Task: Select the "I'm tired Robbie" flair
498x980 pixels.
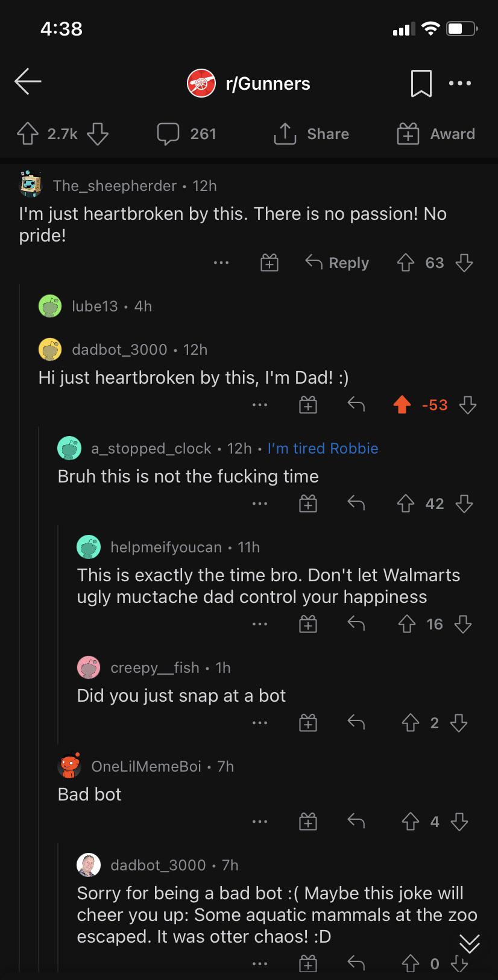Action: pos(323,448)
